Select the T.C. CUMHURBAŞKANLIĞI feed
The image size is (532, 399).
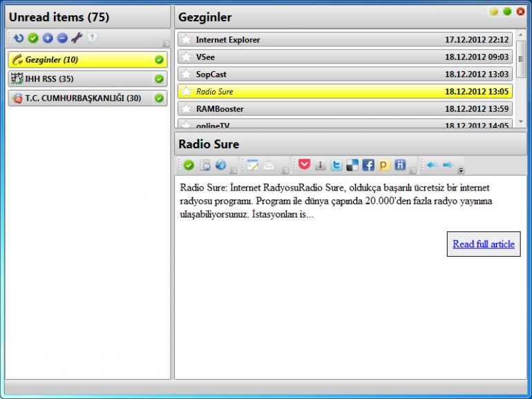click(x=83, y=98)
